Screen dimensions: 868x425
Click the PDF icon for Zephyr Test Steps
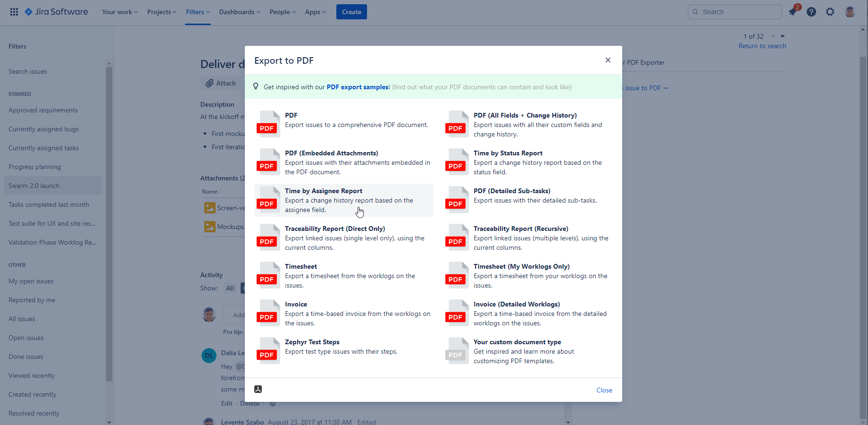pyautogui.click(x=268, y=350)
